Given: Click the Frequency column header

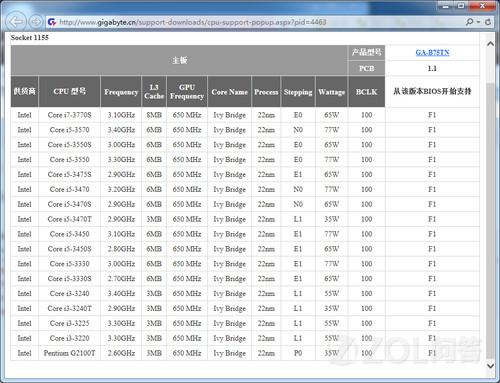Looking at the screenshot, I should 121,91.
